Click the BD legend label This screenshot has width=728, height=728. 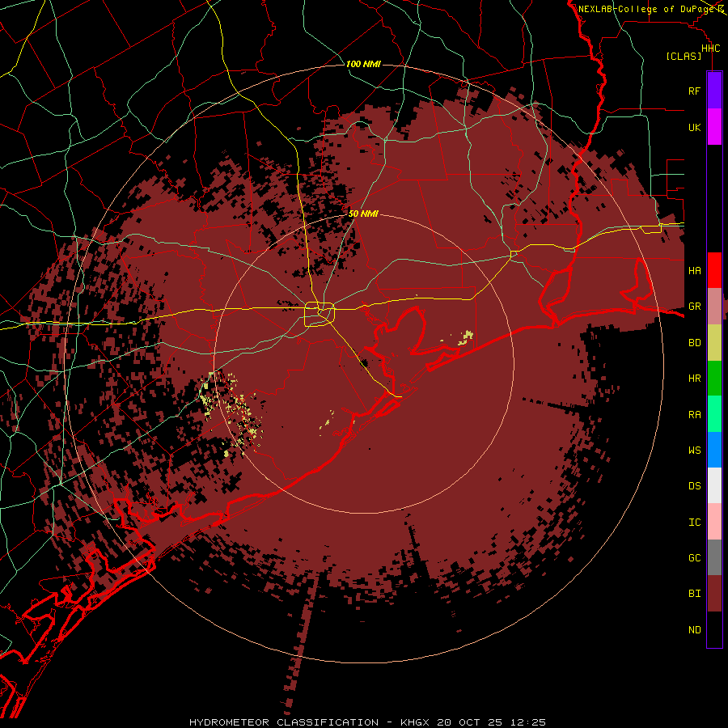(695, 343)
